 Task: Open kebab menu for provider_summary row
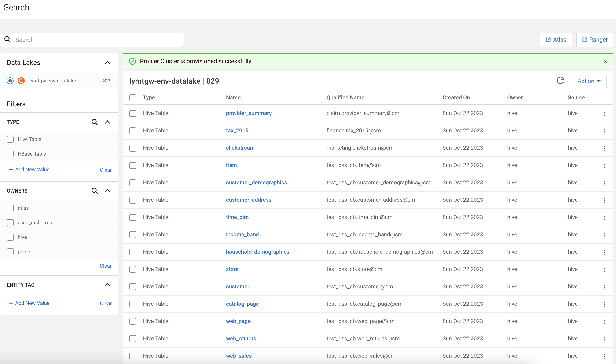tap(604, 114)
